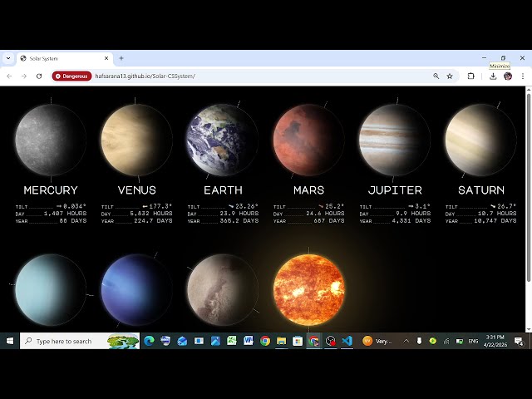Open File Explorer from the taskbar

point(281,341)
